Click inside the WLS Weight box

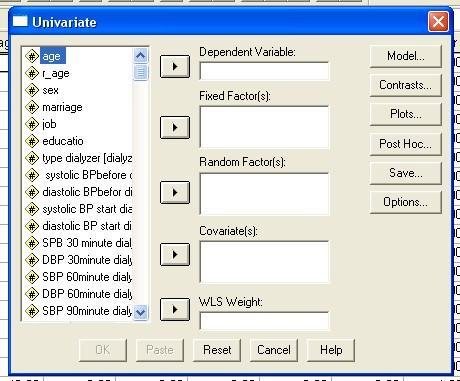tap(264, 321)
